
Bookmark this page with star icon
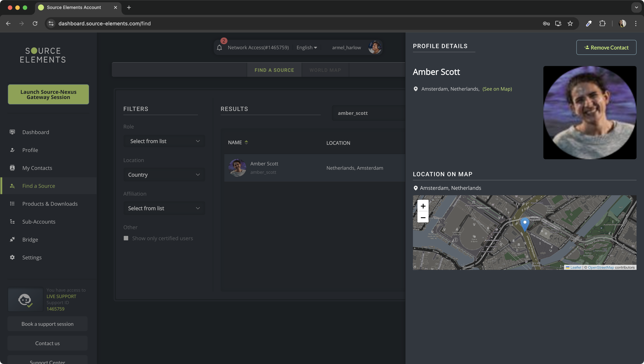[570, 23]
